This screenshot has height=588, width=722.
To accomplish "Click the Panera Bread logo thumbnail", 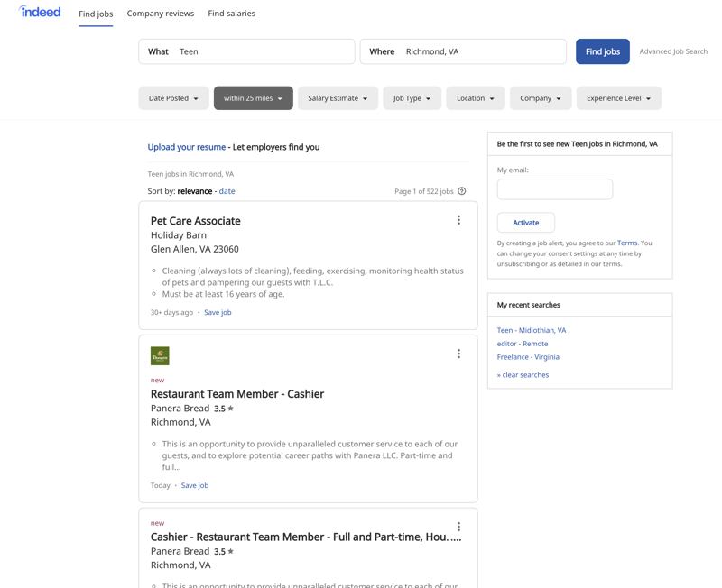I will 160,355.
